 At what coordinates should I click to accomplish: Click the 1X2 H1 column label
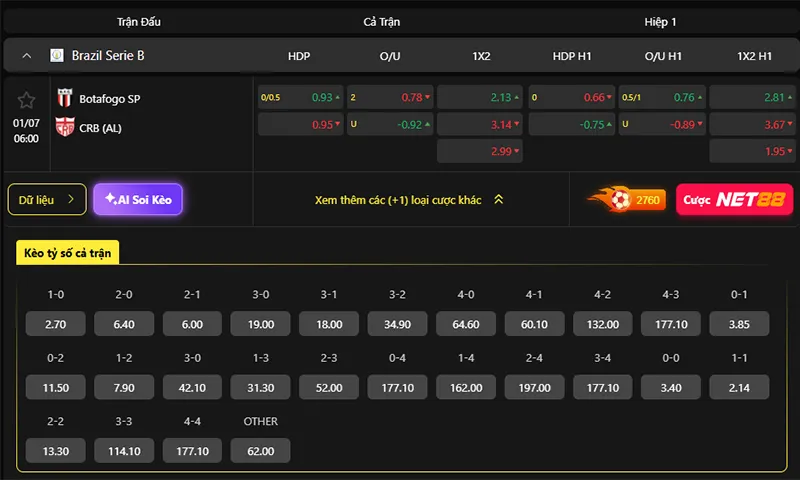click(x=755, y=56)
